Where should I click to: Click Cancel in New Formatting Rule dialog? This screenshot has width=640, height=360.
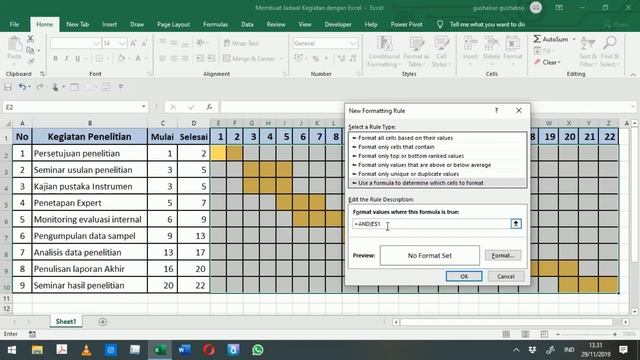click(506, 276)
